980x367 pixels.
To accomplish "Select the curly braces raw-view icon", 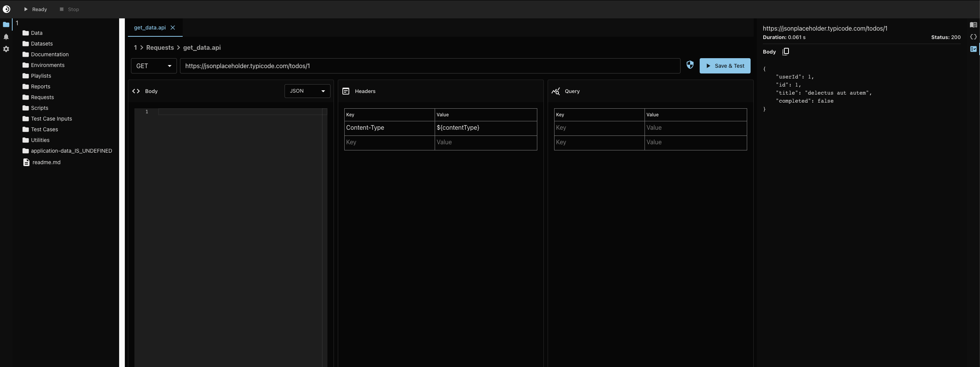I will coord(973,37).
